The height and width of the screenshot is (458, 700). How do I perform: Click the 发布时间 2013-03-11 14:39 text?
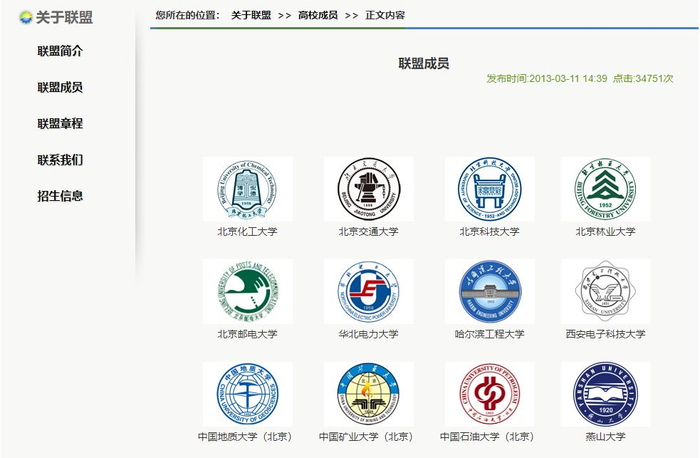point(547,79)
